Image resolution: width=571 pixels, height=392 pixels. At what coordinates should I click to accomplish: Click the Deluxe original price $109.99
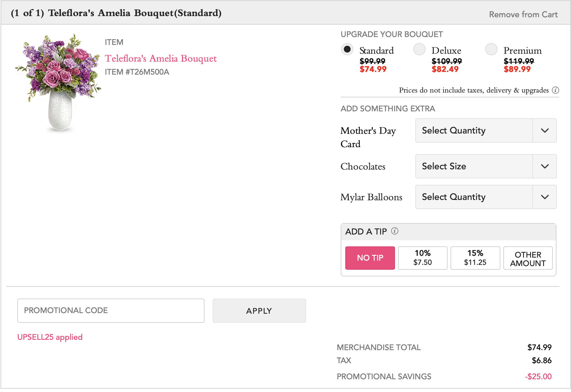pos(447,61)
